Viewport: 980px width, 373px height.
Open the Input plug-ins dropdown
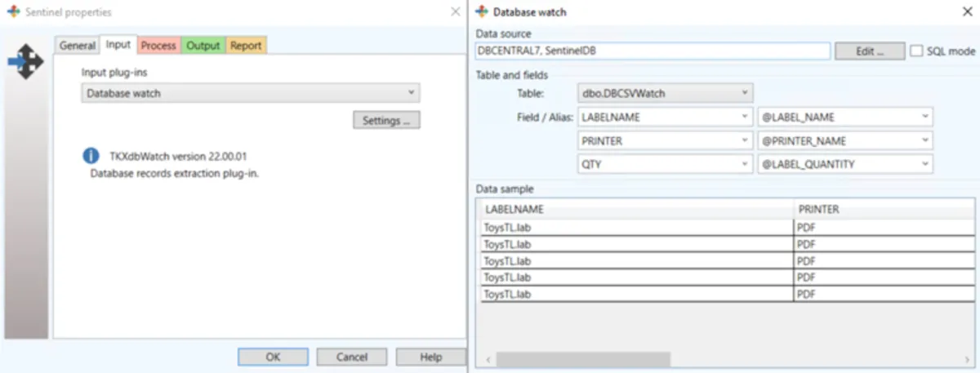pos(251,93)
